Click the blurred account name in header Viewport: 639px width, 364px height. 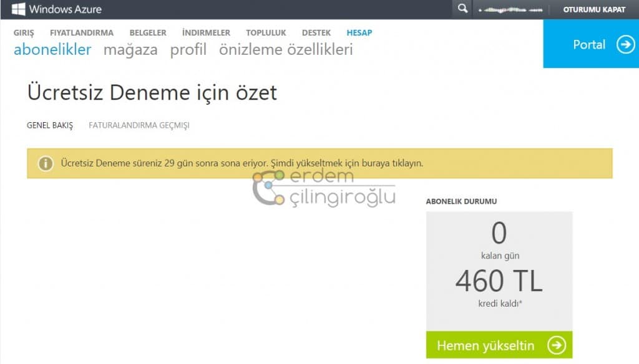point(510,10)
